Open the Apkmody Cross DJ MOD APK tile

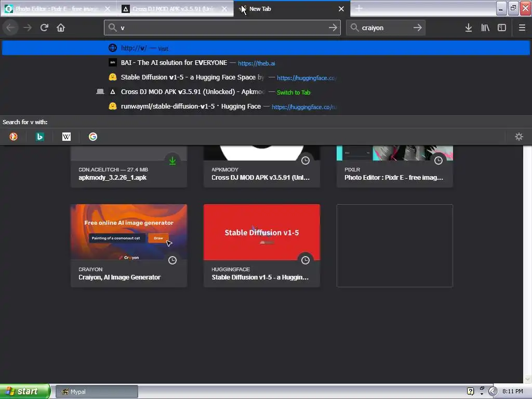[262, 167]
